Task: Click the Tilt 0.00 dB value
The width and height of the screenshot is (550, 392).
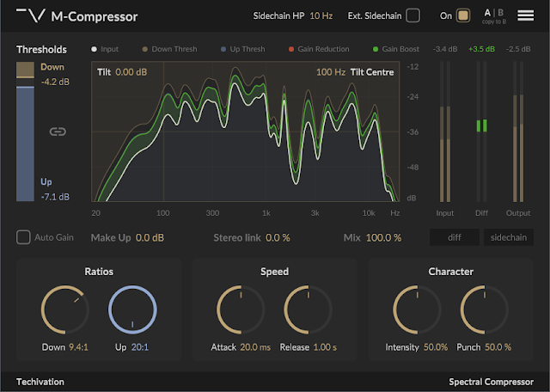Action: pos(131,72)
